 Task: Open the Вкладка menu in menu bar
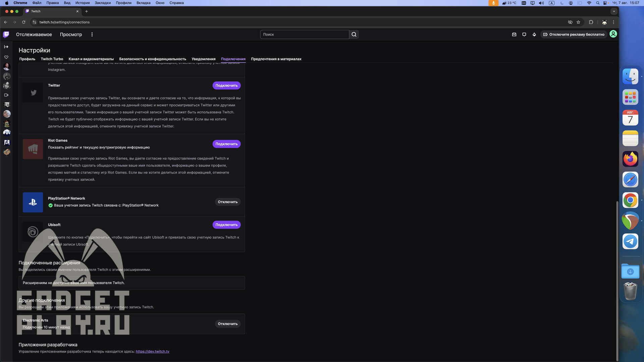pyautogui.click(x=144, y=3)
